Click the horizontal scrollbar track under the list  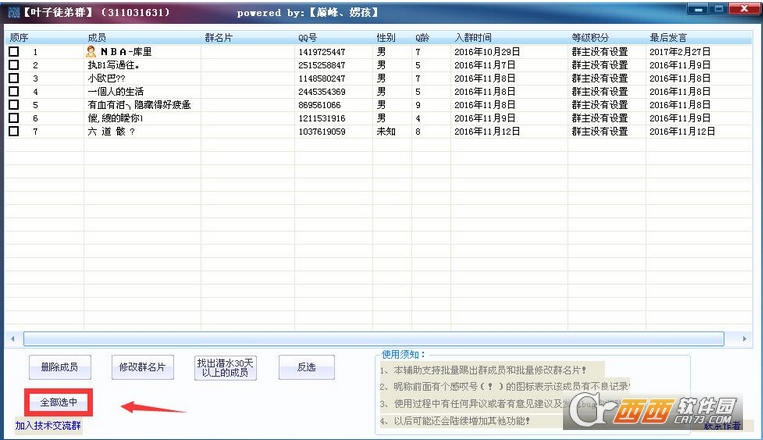(380, 339)
